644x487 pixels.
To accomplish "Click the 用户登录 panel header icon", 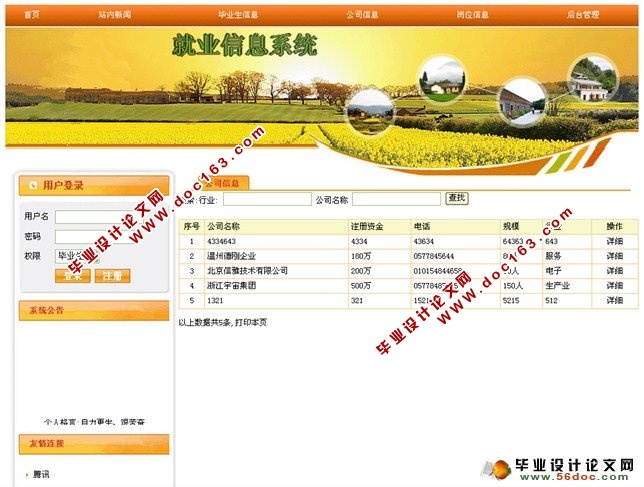I will click(x=33, y=186).
